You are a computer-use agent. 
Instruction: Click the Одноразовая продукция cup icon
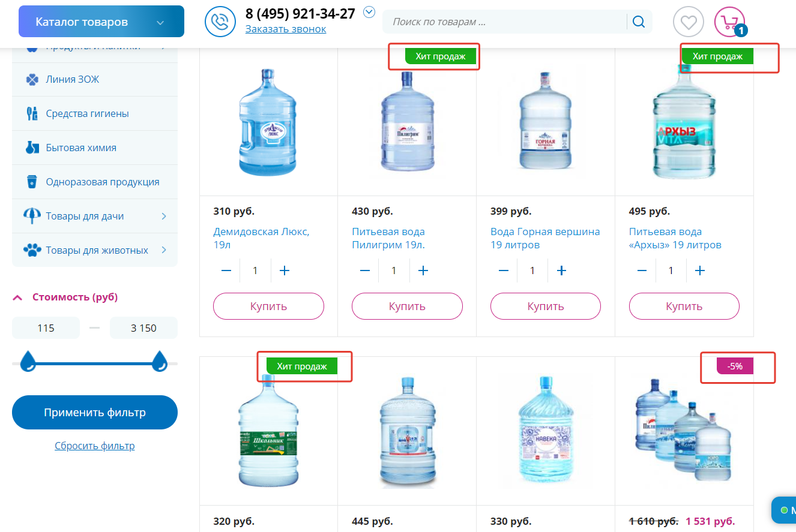pyautogui.click(x=32, y=182)
